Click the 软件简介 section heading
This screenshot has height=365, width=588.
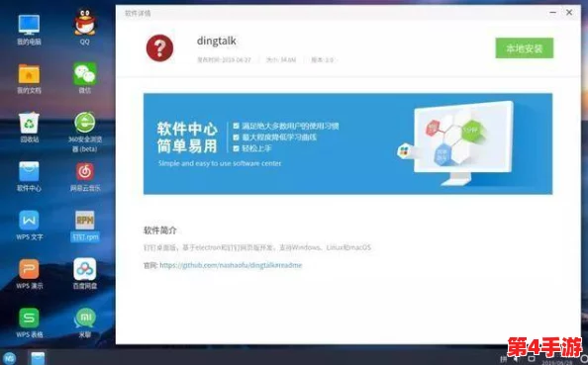click(x=159, y=230)
